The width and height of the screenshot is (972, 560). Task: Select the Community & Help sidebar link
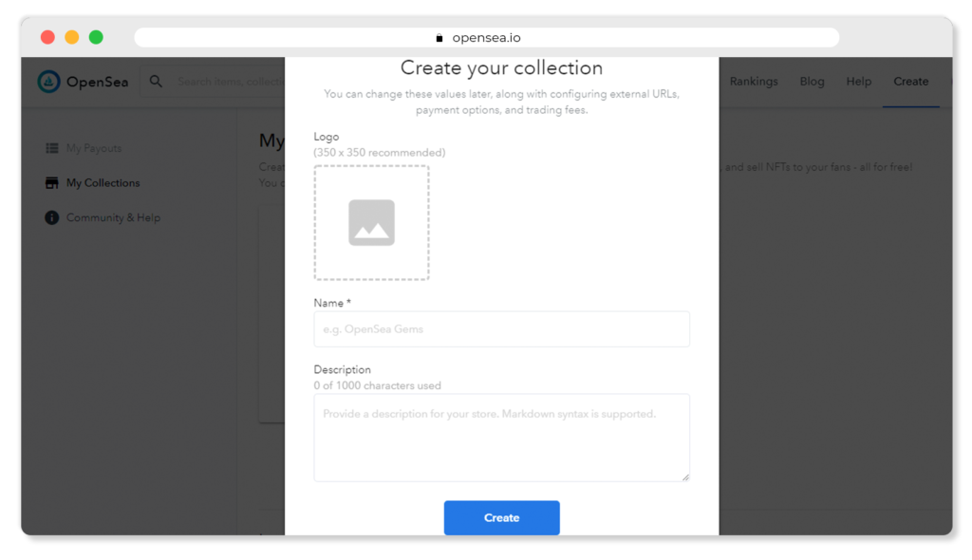tap(113, 217)
